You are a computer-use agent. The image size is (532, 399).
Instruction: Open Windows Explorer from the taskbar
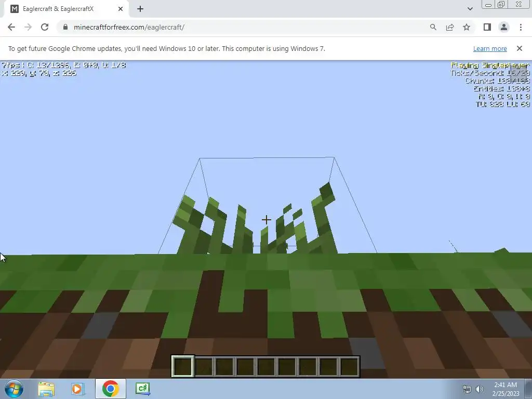[x=46, y=389]
